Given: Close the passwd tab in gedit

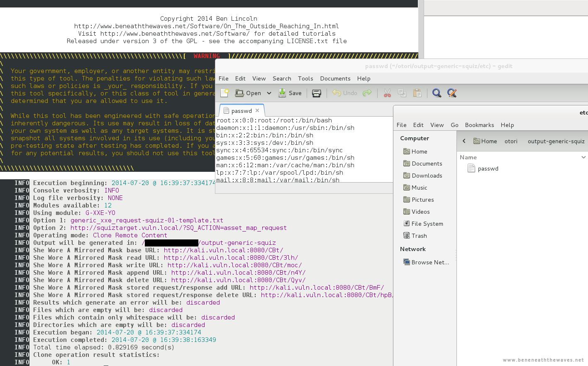Looking at the screenshot, I should (x=257, y=110).
